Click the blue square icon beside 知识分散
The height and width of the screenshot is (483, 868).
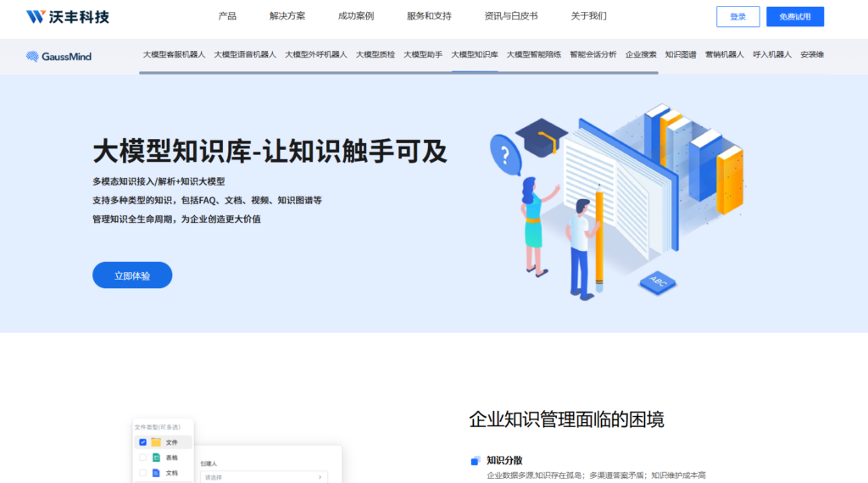(475, 461)
